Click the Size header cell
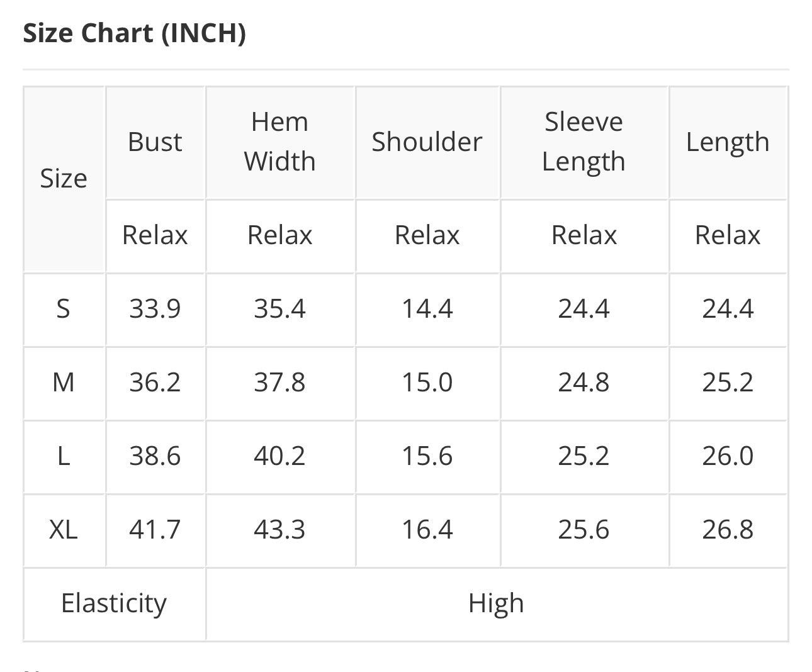Viewport: 812px width, 672px height. (64, 179)
